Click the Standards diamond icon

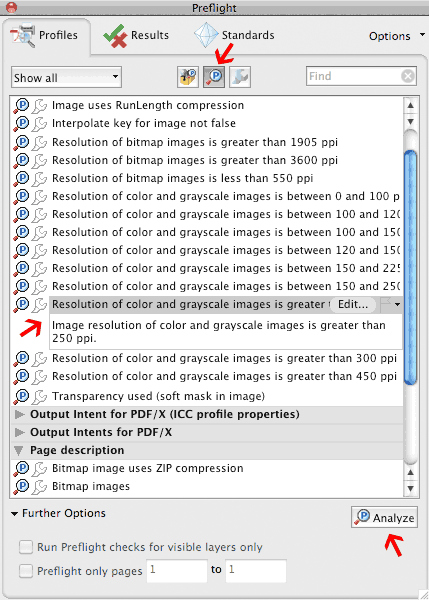click(206, 35)
